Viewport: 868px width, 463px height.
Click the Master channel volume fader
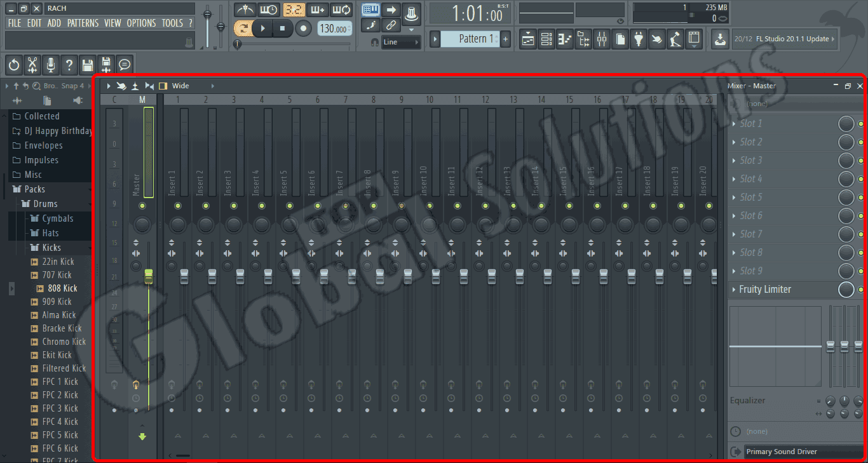(148, 276)
